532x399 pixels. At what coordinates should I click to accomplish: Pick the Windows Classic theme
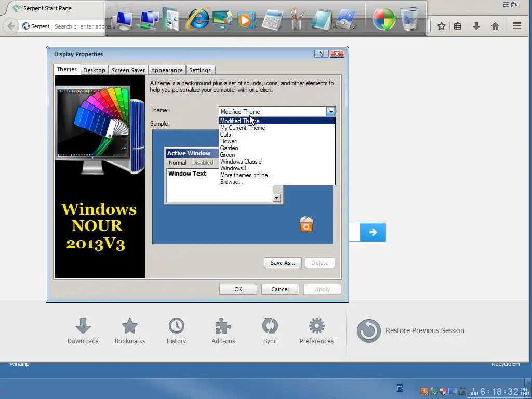277,162
